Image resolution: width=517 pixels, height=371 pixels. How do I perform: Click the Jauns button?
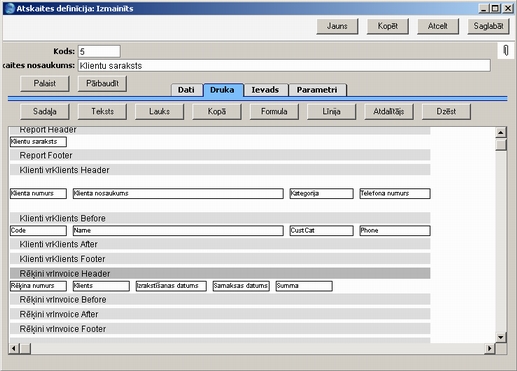337,26
